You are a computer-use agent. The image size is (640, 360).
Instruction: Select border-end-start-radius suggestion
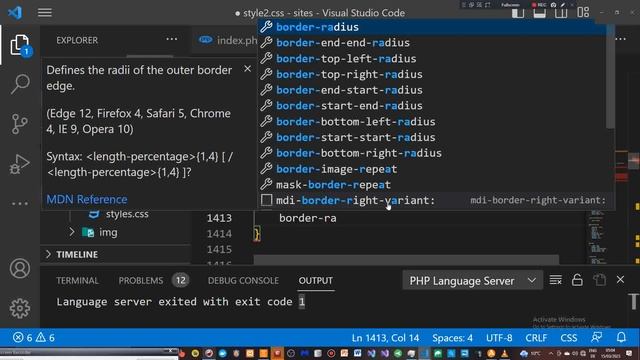(x=432, y=90)
